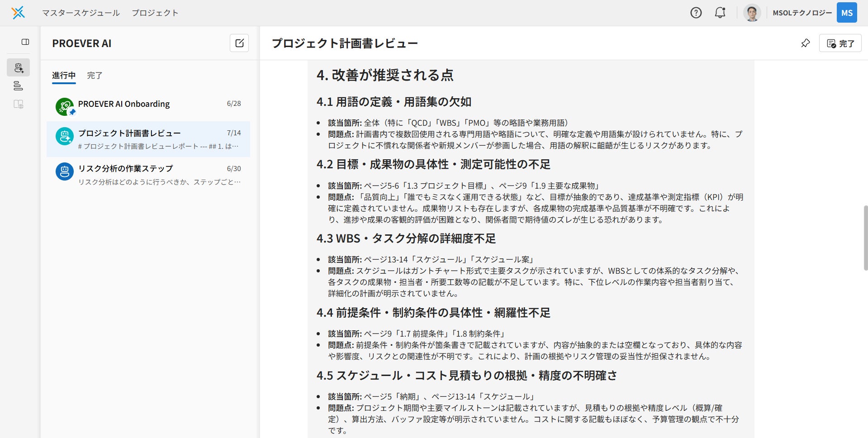This screenshot has width=868, height=438.
Task: Switch to the 進行中 tab
Action: 64,76
